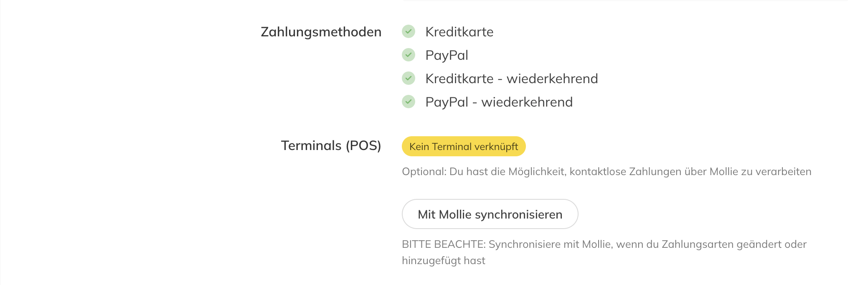Click checkmark icon for PayPal - wiederkehrend

point(409,102)
